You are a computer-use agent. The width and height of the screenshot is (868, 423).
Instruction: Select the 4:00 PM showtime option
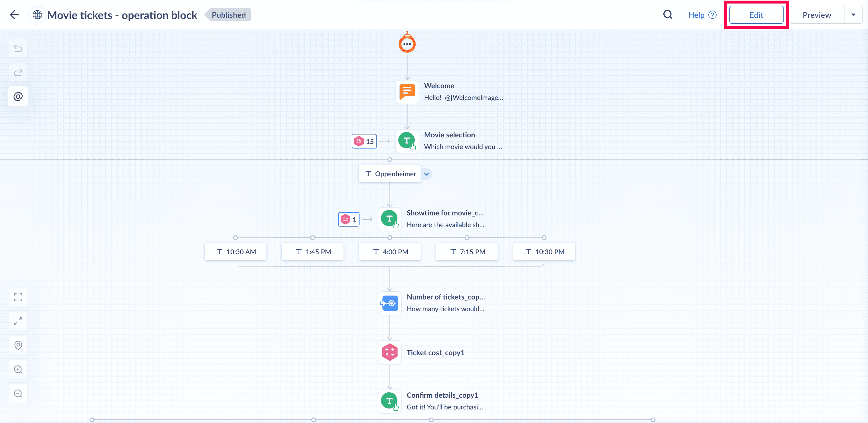tap(390, 252)
